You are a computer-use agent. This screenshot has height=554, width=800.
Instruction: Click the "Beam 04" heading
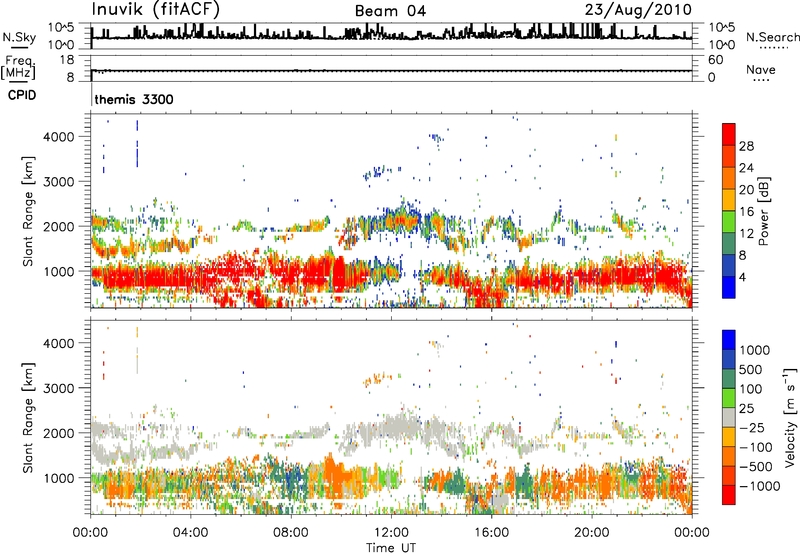point(390,11)
